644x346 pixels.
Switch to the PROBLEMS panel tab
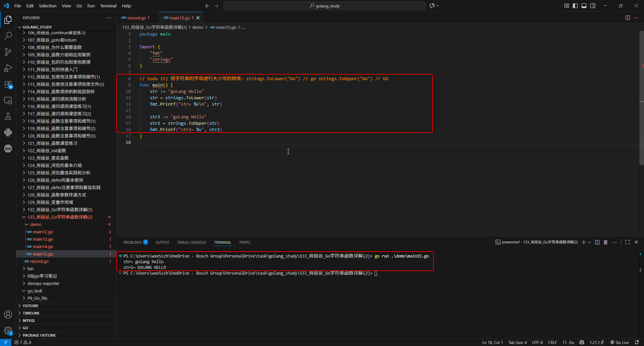pos(136,242)
